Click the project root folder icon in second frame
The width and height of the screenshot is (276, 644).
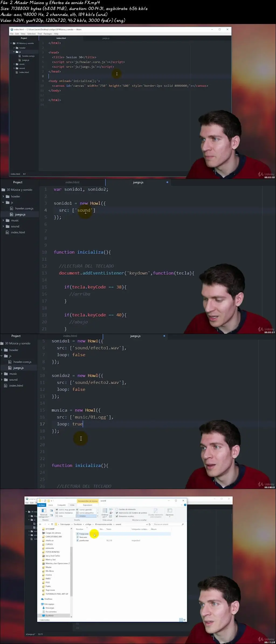tap(4, 190)
